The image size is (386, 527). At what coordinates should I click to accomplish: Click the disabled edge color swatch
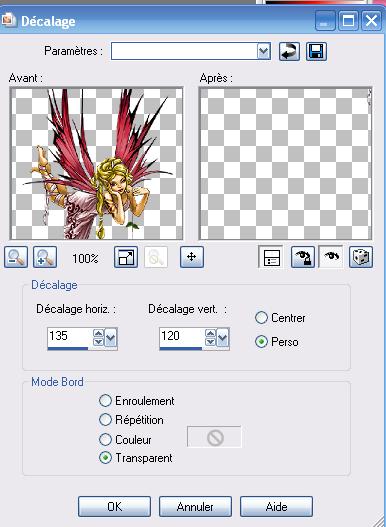coord(214,437)
